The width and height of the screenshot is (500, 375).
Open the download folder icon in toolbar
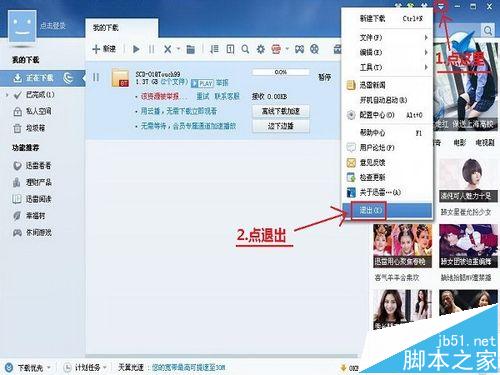191,49
